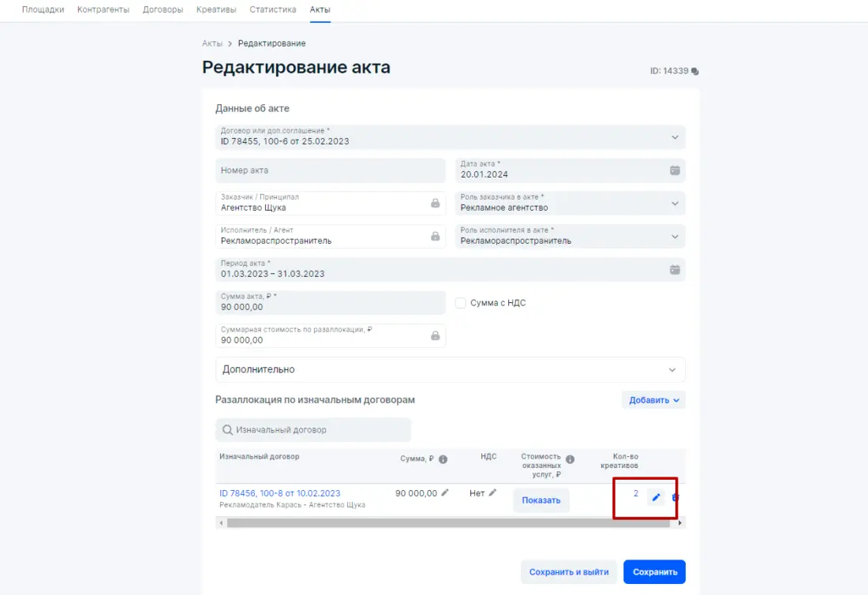Click the pencil beside 90 000,00 sum

point(445,493)
